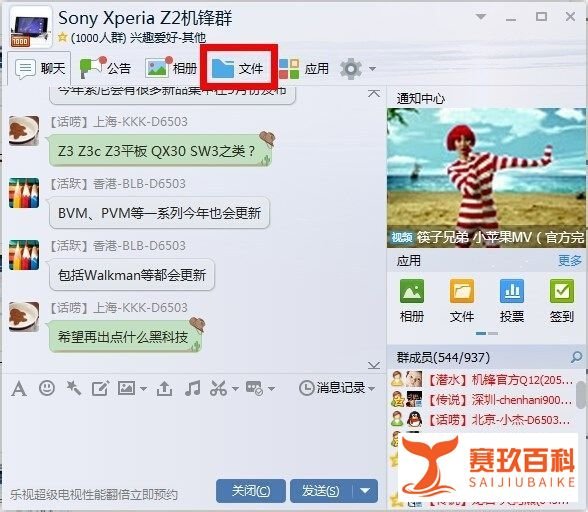This screenshot has width=588, height=512.
Task: Click message '希望再出点什么黑科技'
Action: click(x=125, y=336)
